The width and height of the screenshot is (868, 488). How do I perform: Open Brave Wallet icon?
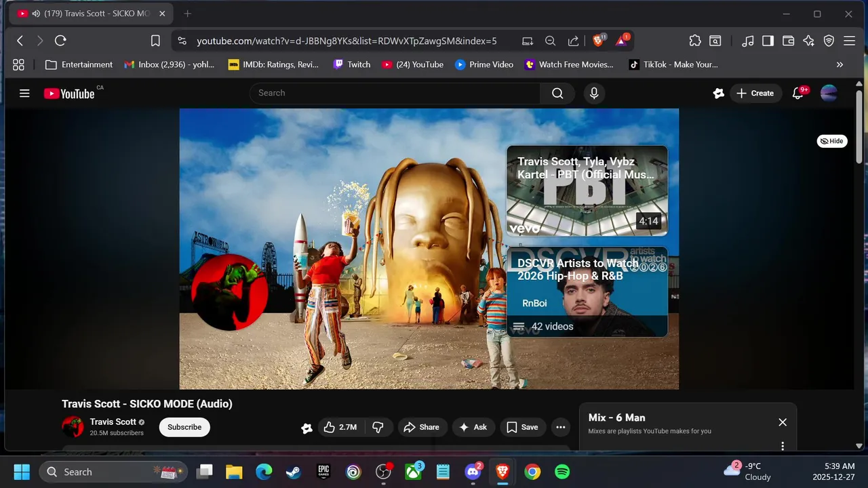coord(788,41)
